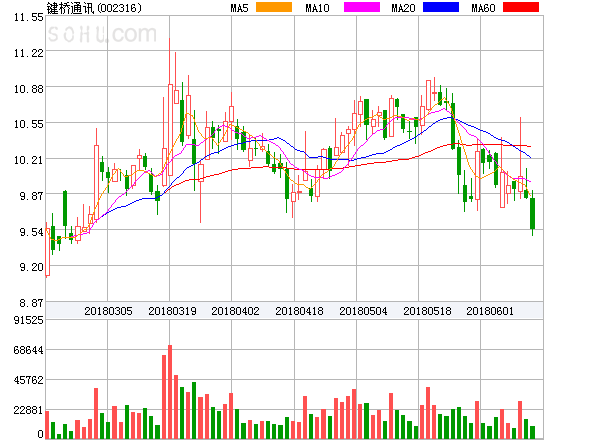Click the last green candlestick on the right
Viewport: 600px width, 440px height.
(532, 213)
